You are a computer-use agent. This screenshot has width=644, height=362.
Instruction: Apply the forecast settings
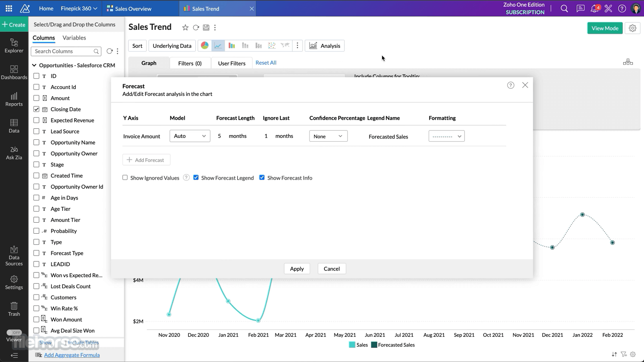[x=297, y=269]
